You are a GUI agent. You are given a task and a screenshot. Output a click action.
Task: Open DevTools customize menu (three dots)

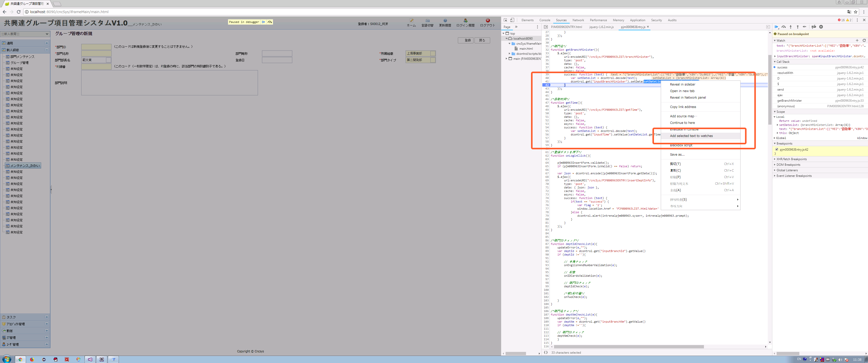[x=857, y=20]
